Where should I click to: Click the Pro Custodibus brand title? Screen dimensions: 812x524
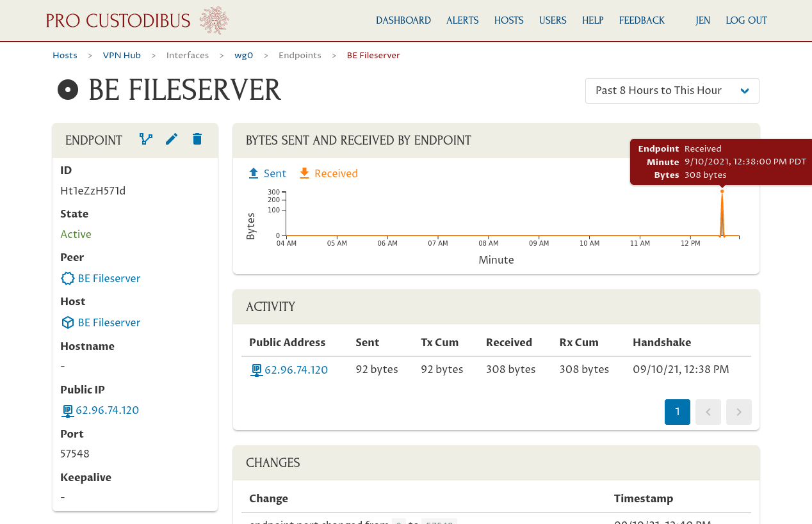click(x=118, y=21)
